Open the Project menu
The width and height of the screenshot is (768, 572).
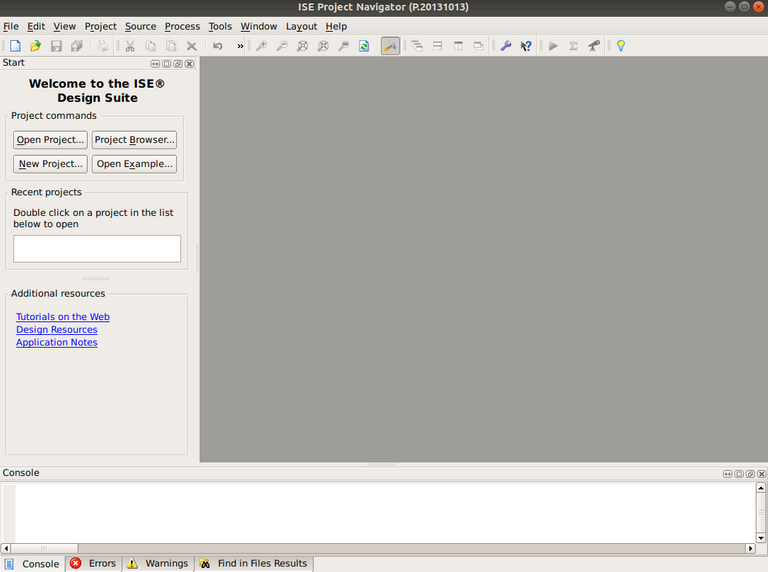[x=100, y=26]
